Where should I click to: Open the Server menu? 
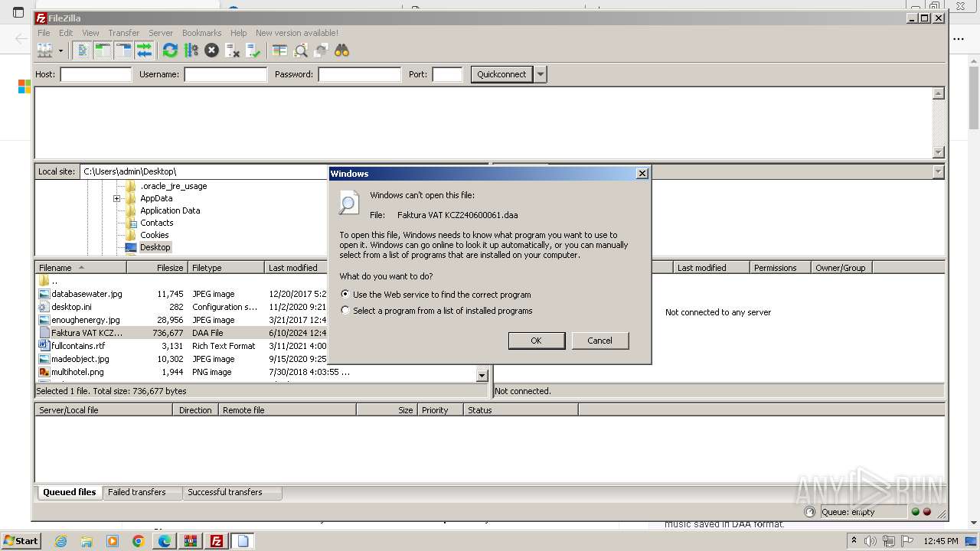point(161,33)
